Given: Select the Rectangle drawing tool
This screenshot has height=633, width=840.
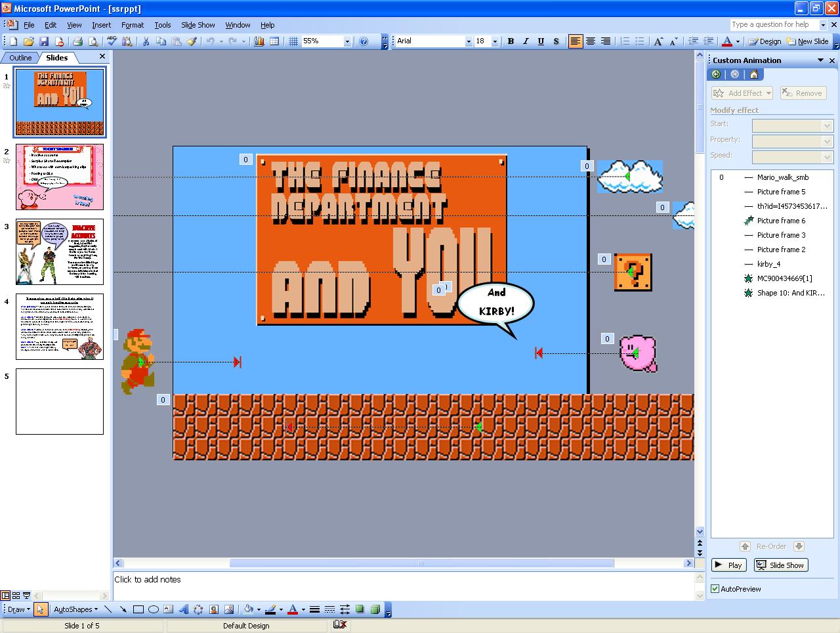Looking at the screenshot, I should point(138,609).
